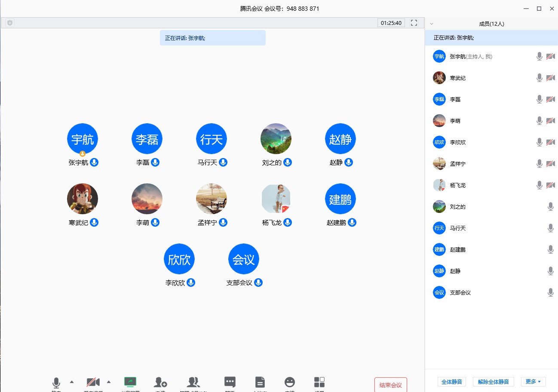Image resolution: width=558 pixels, height=392 pixels.
Task: Click the share screen icon in toolbar
Action: 130,382
